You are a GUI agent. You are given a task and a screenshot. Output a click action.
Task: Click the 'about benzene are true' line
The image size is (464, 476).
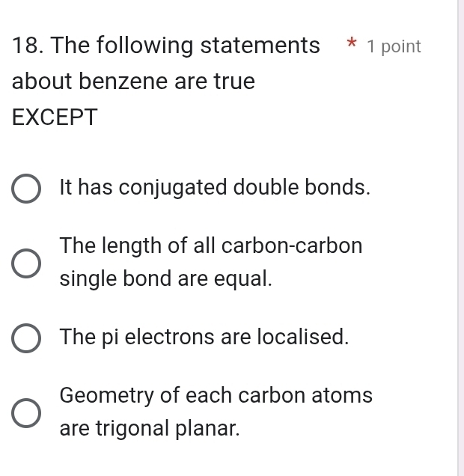point(133,82)
